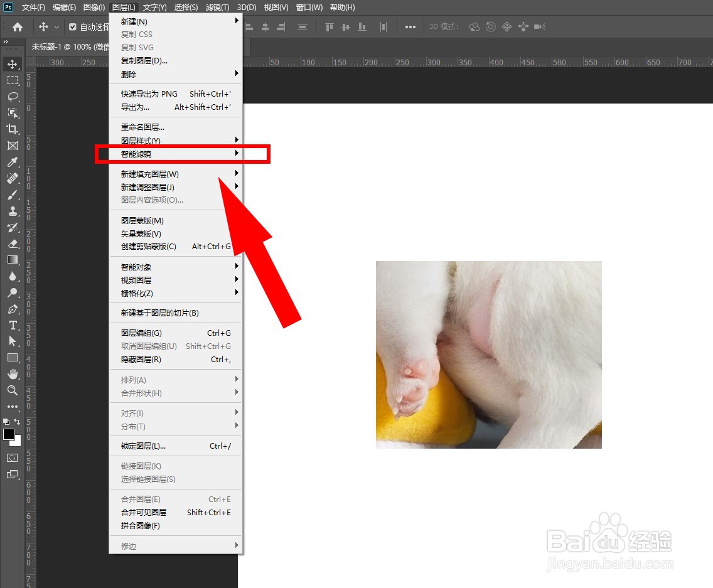Select the Object Selection tool

tap(13, 113)
